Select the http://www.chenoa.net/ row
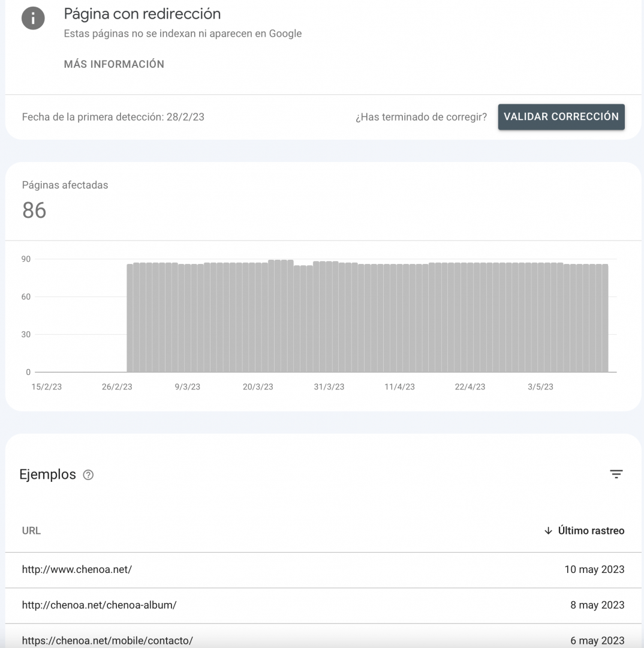The image size is (644, 648). click(x=323, y=570)
